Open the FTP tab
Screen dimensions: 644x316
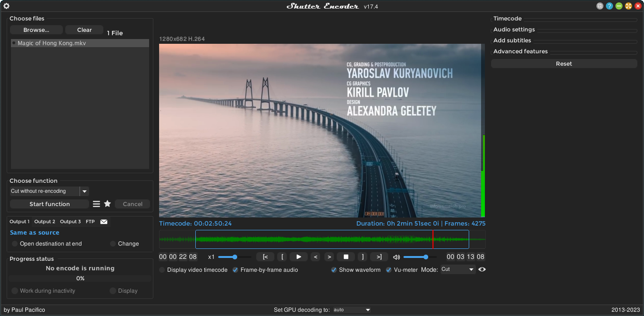pos(90,221)
